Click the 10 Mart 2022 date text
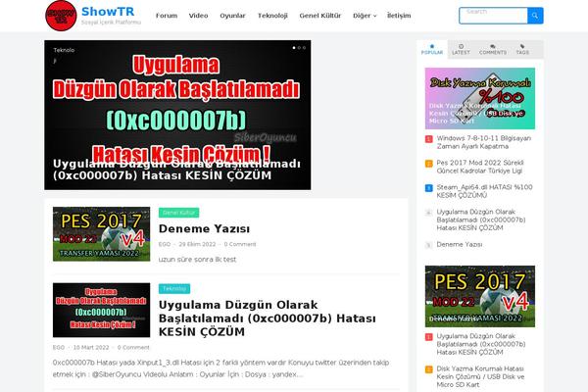Screen dimensions: 588x392 coord(91,347)
